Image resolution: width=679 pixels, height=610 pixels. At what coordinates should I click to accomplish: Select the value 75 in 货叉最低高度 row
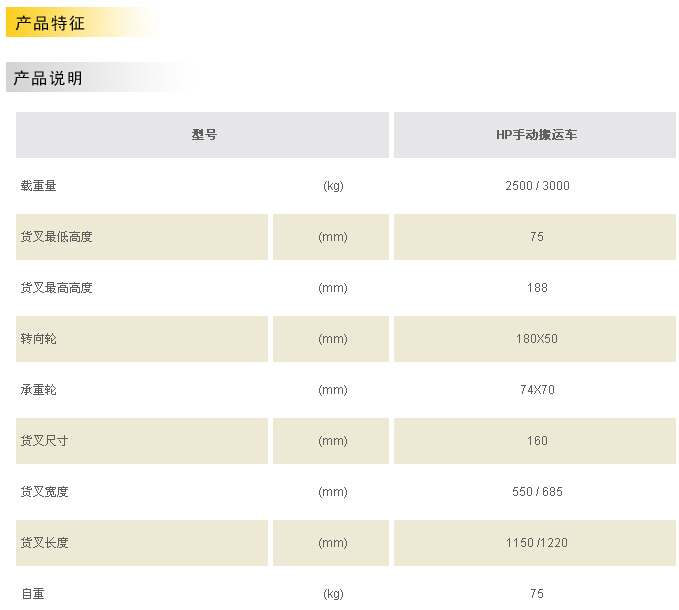pos(537,237)
